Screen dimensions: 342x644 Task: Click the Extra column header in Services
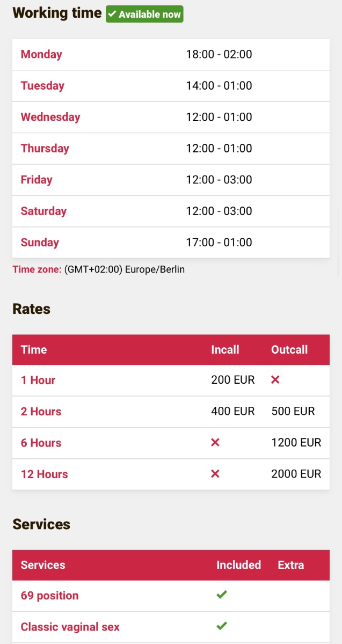click(291, 565)
